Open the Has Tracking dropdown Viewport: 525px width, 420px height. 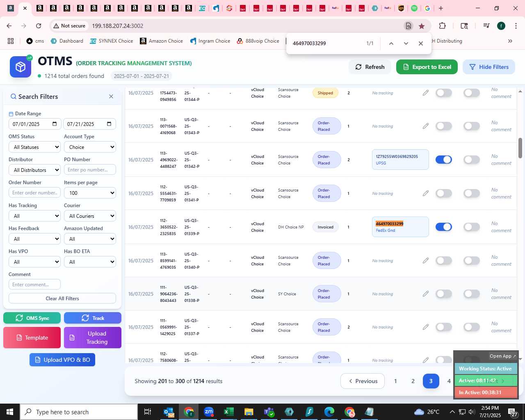34,216
